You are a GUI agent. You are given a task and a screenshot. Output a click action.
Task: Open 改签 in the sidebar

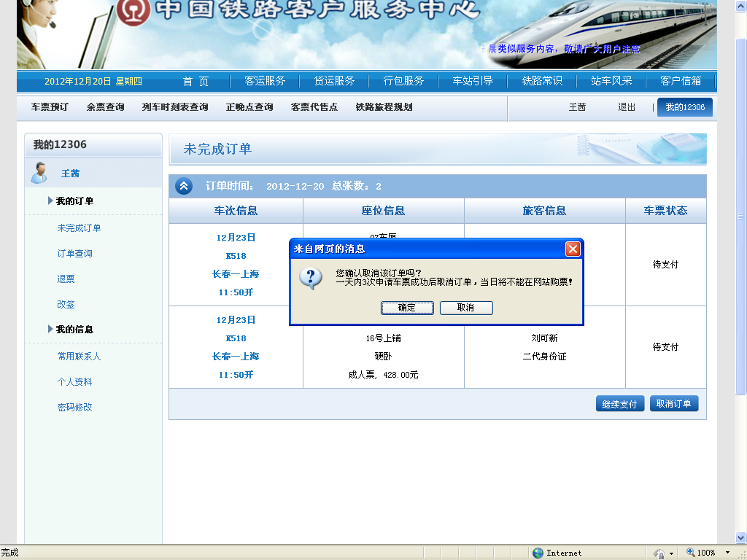tap(66, 304)
